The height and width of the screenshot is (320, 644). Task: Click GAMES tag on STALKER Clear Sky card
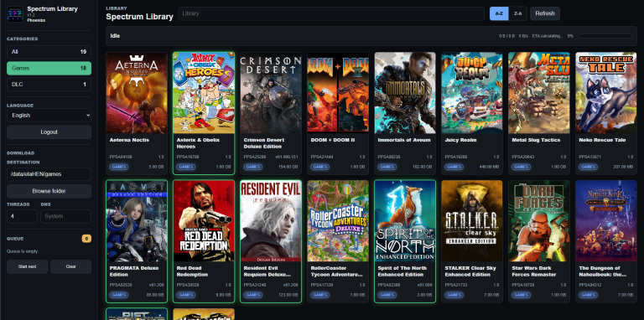454,295
